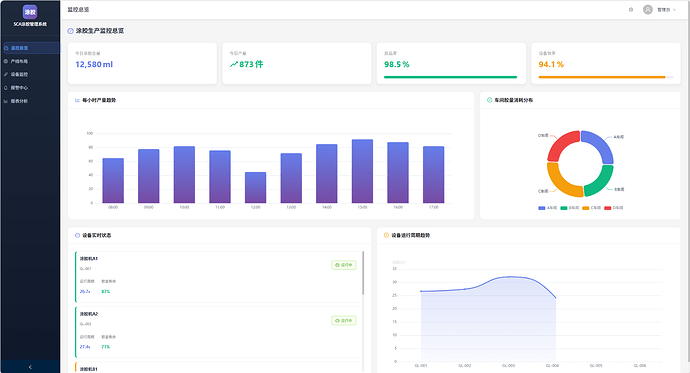
Task: Toggle the blue A车间 legend swatch
Action: (542, 208)
